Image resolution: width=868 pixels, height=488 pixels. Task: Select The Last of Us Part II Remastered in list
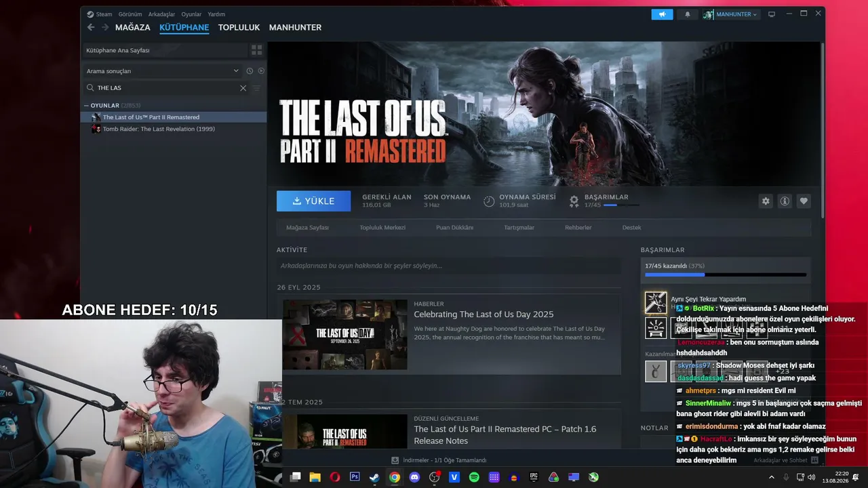click(174, 117)
